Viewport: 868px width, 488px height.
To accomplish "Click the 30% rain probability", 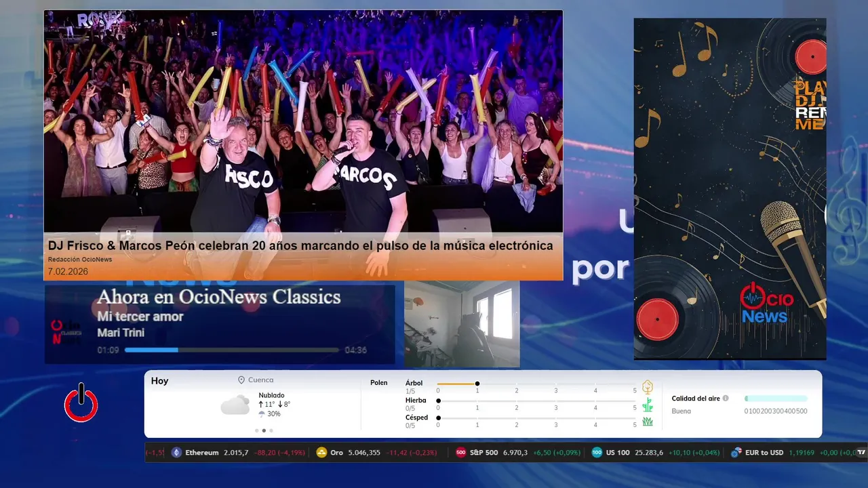I will [274, 414].
